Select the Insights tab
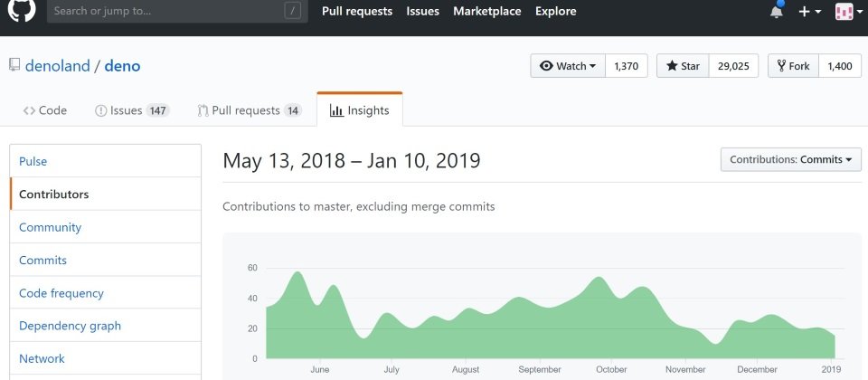This screenshot has width=868, height=380. (x=360, y=109)
